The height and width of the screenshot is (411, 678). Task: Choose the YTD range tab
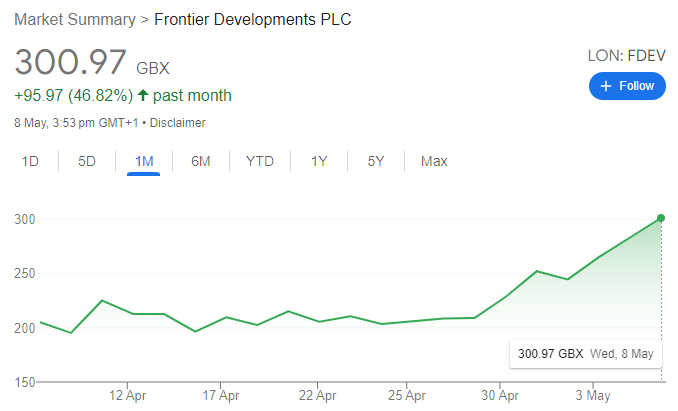pos(259,161)
